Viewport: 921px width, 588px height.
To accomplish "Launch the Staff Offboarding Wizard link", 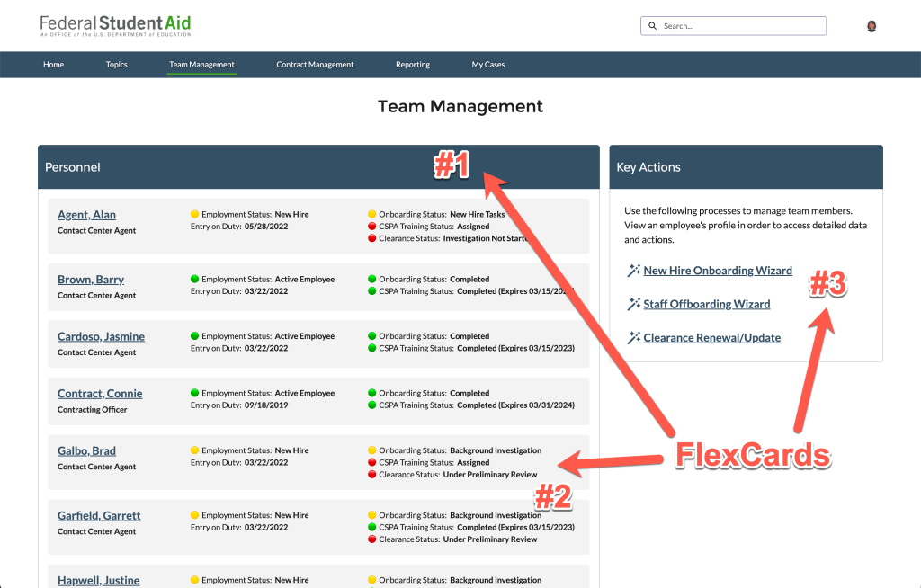I will (707, 304).
